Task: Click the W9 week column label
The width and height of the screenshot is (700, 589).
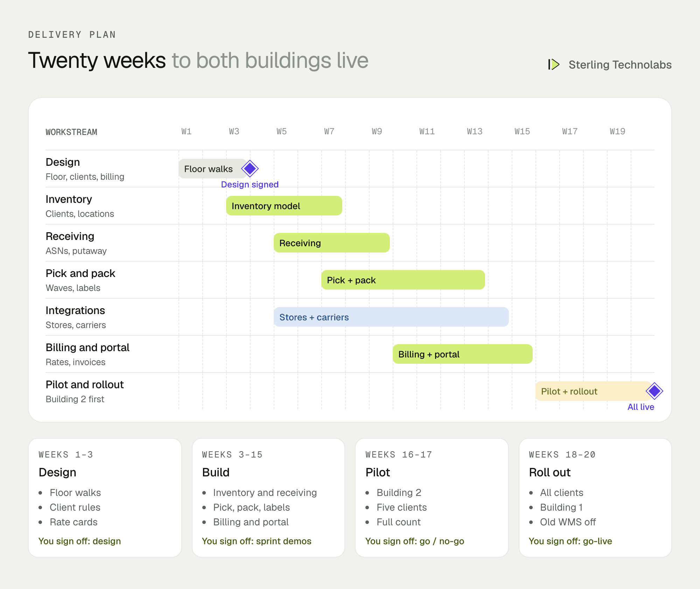Action: [x=377, y=132]
